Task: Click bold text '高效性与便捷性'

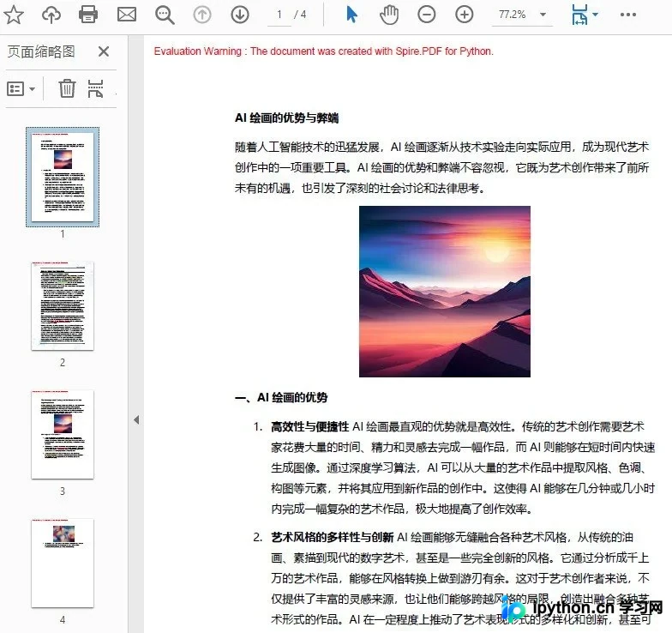Action: 310,427
